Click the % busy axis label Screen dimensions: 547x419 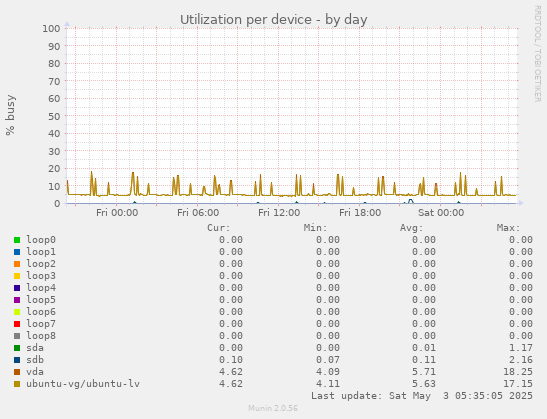click(x=10, y=115)
